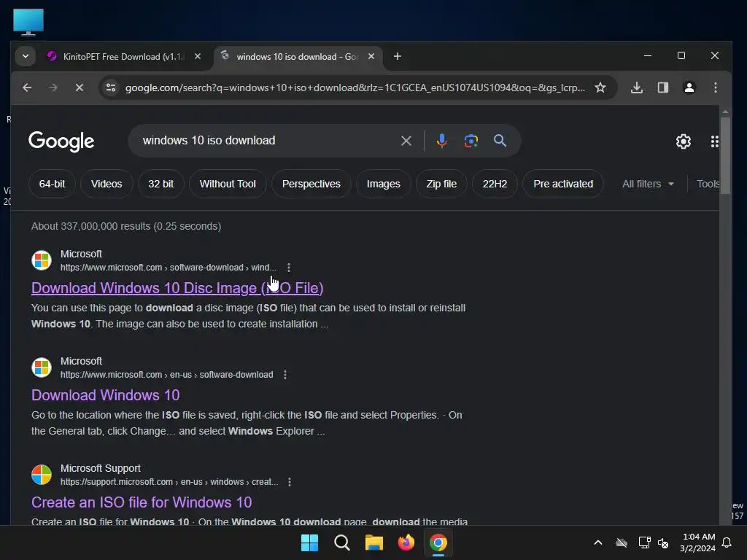This screenshot has height=560, width=747.
Task: Open more options for first Microsoft result
Action: click(x=289, y=268)
